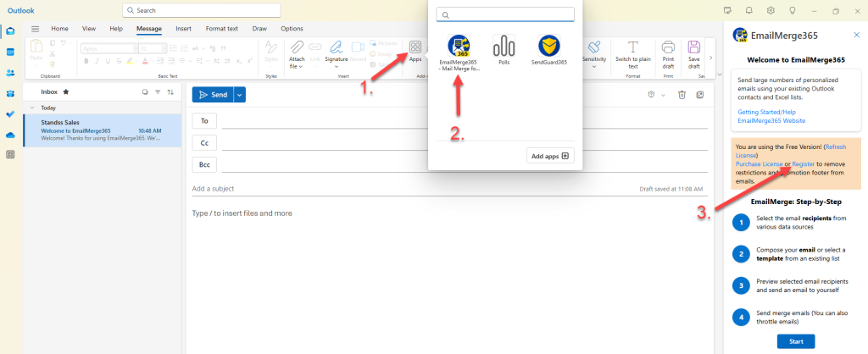
Task: Favorite the Inbox with star
Action: coord(66,91)
